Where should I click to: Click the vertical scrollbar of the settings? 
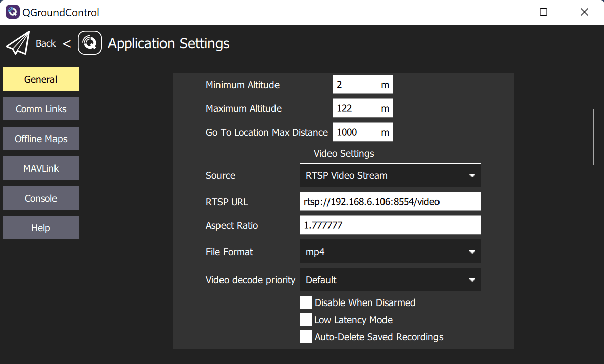pos(594,137)
